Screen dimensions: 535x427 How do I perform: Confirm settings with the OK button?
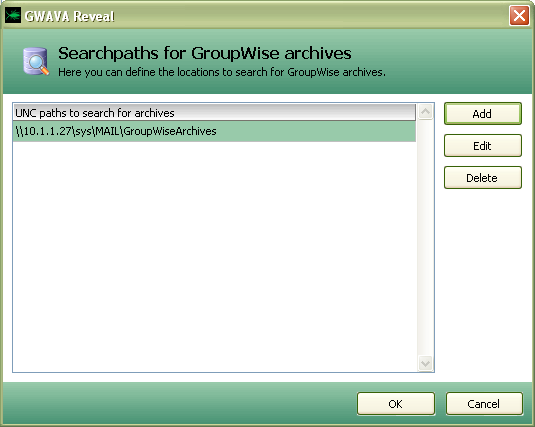pyautogui.click(x=396, y=404)
